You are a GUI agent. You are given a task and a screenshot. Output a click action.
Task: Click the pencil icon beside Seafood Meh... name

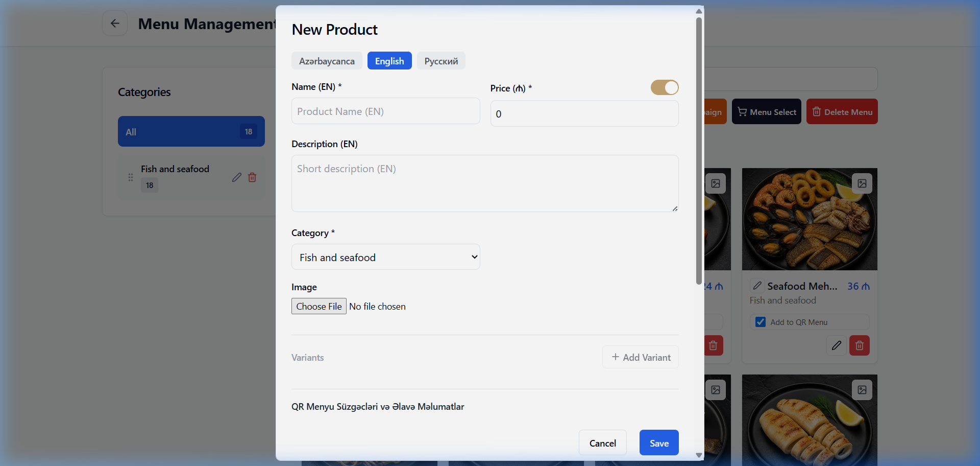(x=757, y=286)
